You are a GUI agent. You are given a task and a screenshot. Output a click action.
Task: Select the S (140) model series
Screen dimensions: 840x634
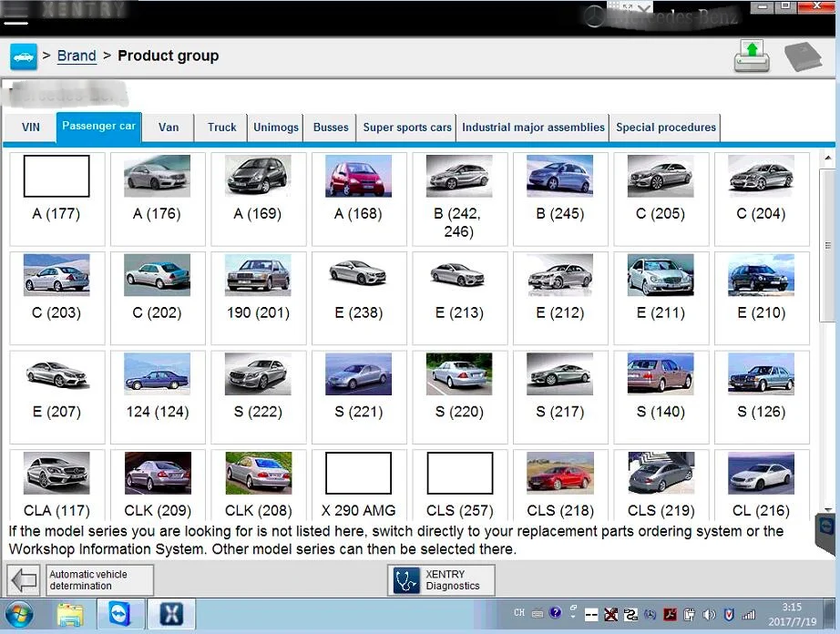[x=661, y=397]
